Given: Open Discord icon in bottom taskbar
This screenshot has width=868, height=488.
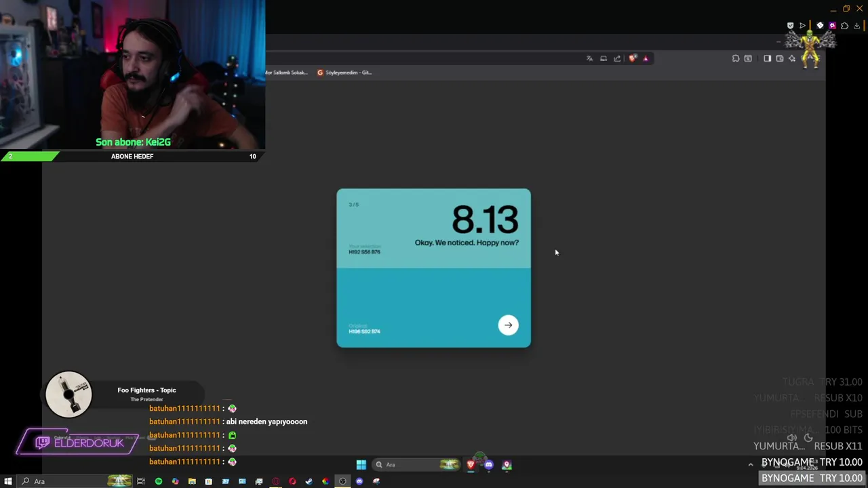Looking at the screenshot, I should point(359,481).
